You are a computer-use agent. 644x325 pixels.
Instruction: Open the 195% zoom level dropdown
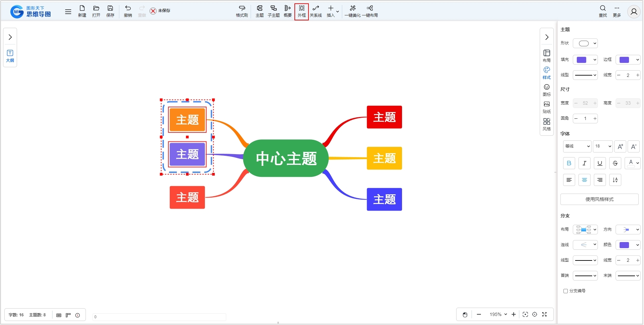pyautogui.click(x=498, y=315)
